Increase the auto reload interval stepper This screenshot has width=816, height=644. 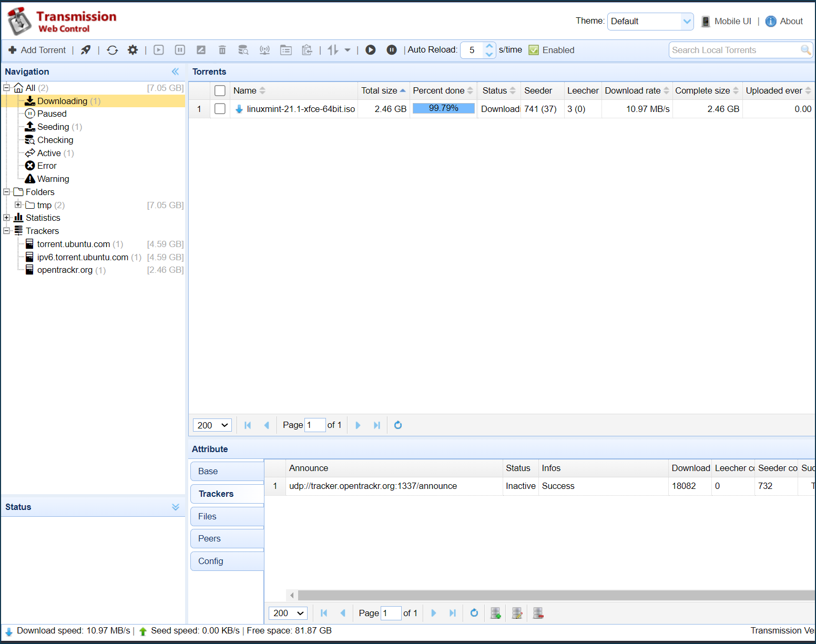489,46
